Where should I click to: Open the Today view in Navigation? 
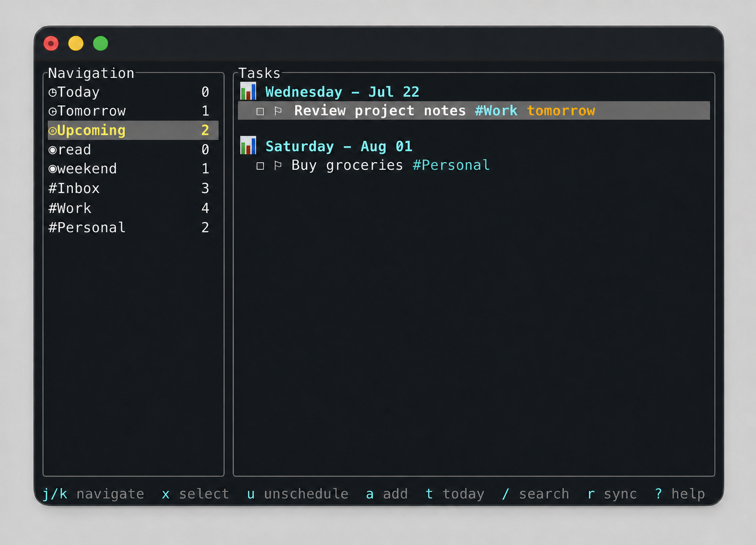(x=133, y=92)
